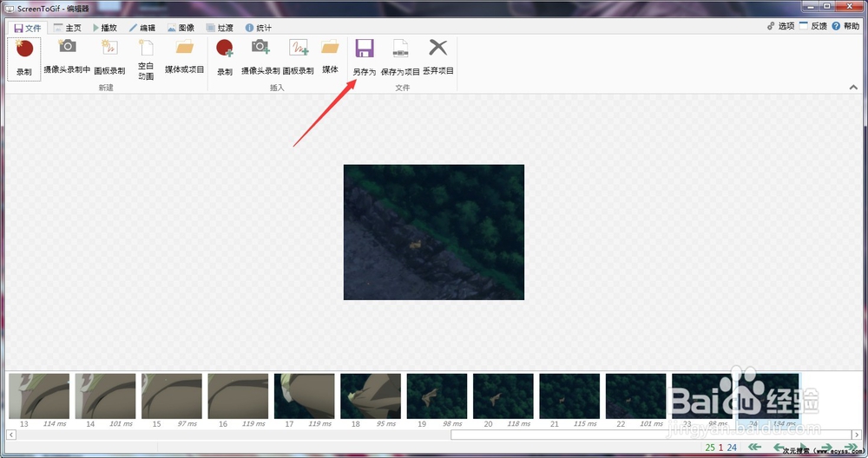The width and height of the screenshot is (868, 458).
Task: Click timeline scrollbar left arrow
Action: 11,435
